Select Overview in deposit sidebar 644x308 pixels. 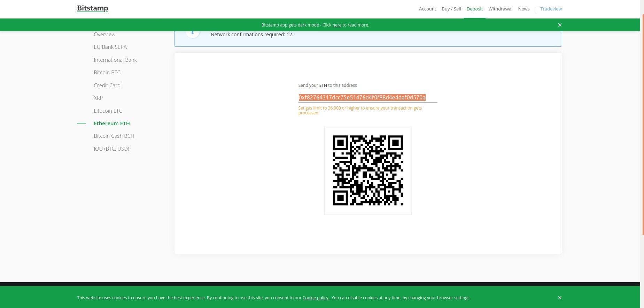click(104, 35)
